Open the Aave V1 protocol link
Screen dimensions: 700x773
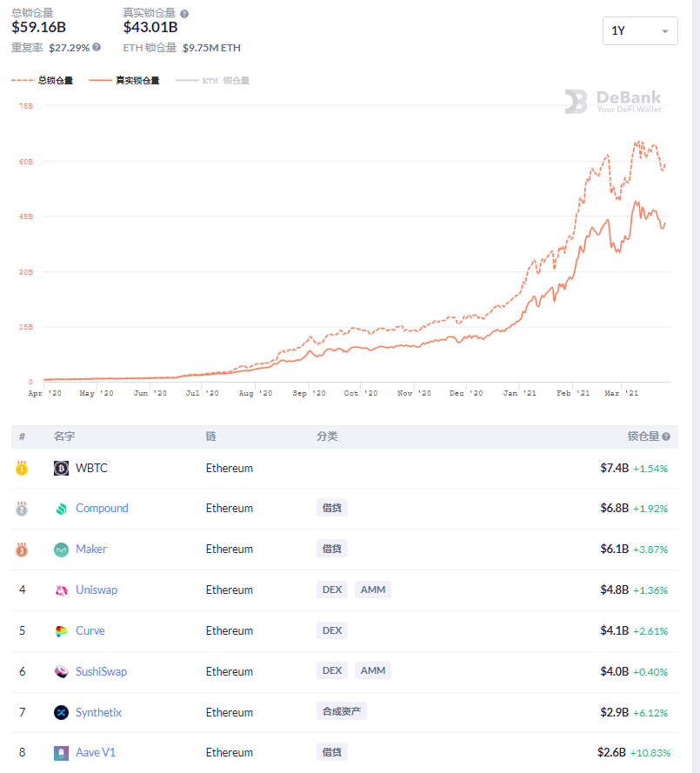point(96,753)
